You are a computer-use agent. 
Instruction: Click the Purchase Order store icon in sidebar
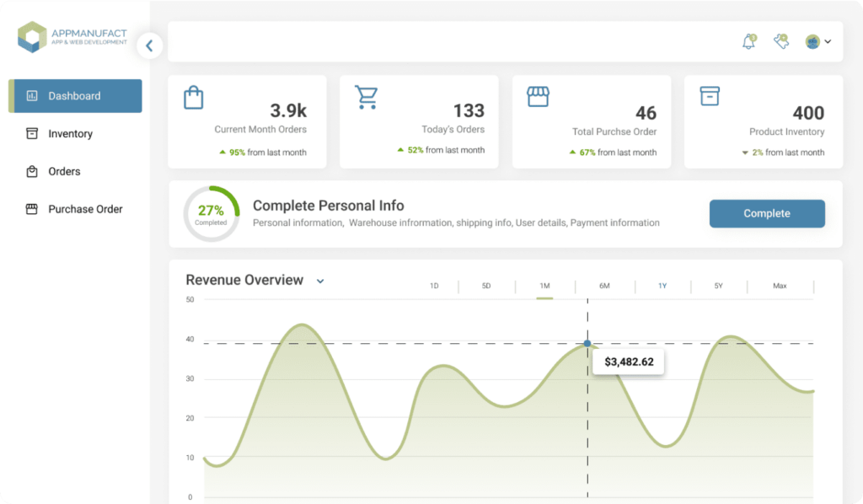(x=32, y=209)
